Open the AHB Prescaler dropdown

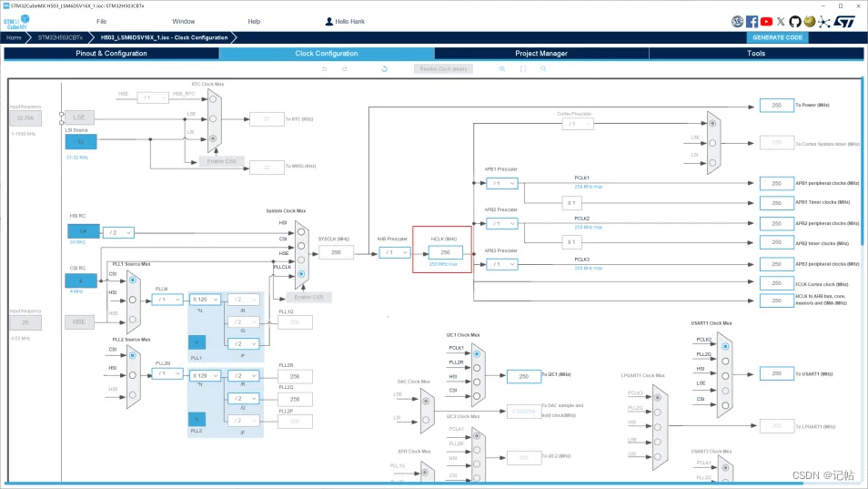click(x=394, y=252)
